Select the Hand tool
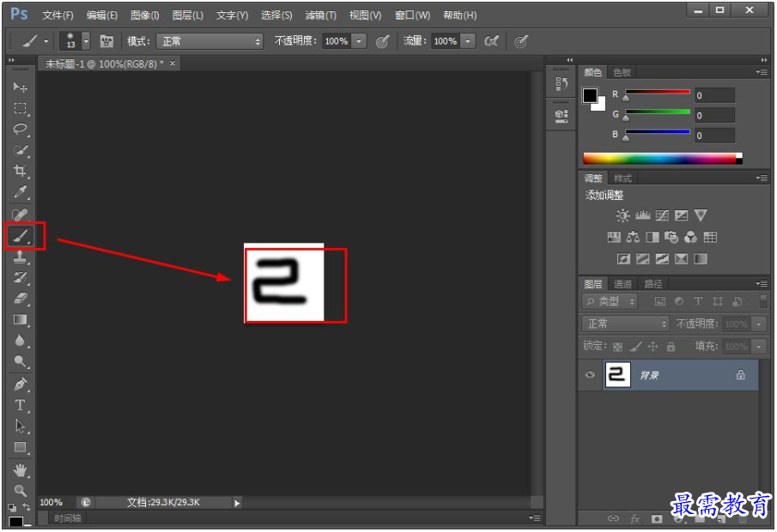 (20, 469)
